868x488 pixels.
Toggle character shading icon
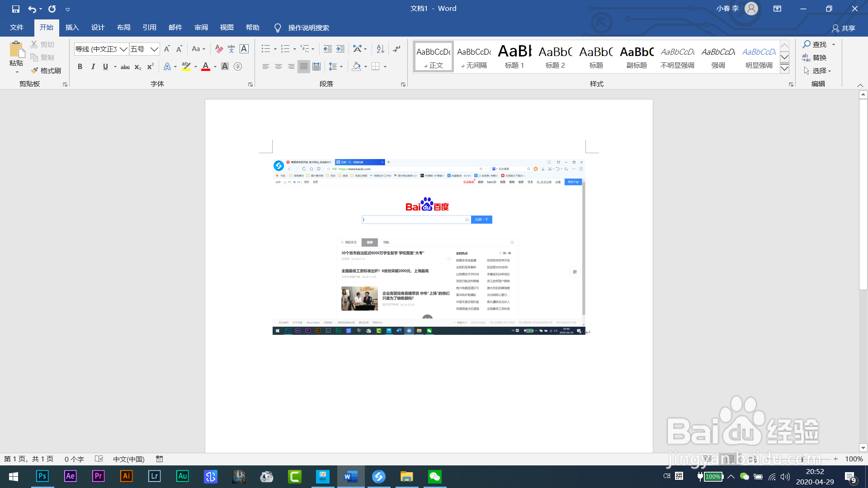(225, 66)
